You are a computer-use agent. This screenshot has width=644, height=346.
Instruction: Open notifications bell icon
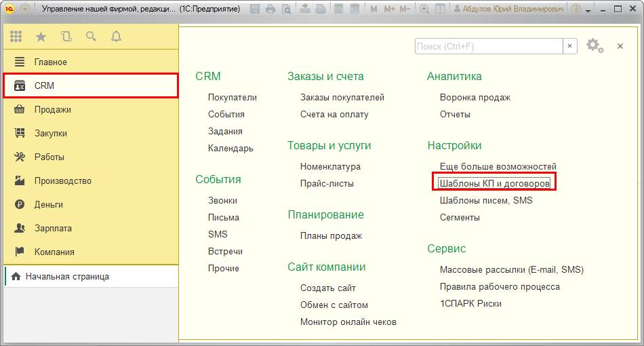tap(116, 37)
